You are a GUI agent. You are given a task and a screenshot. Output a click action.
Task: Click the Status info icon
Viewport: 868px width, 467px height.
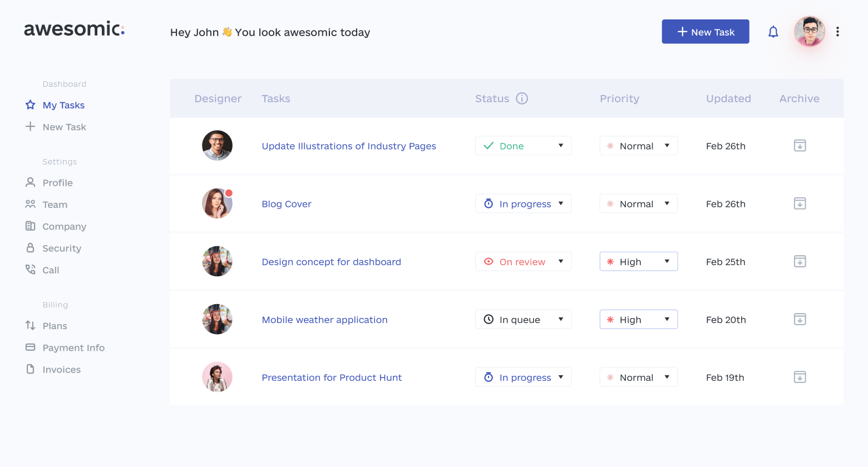tap(522, 98)
